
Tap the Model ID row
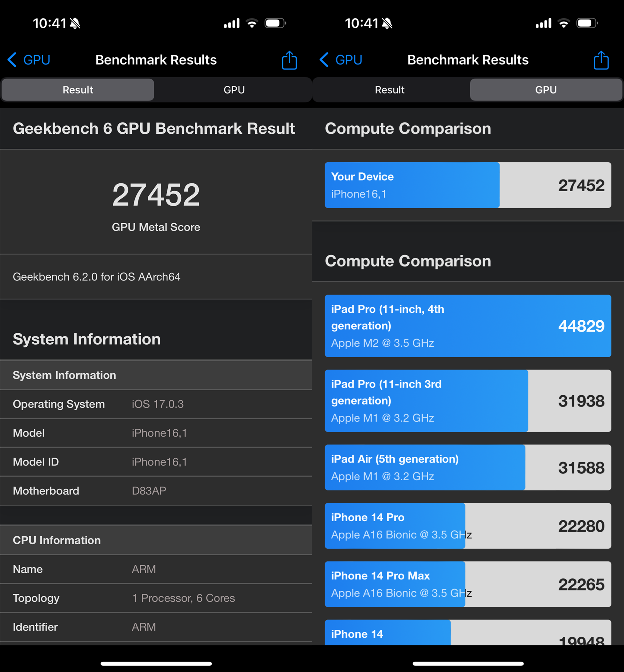(156, 462)
